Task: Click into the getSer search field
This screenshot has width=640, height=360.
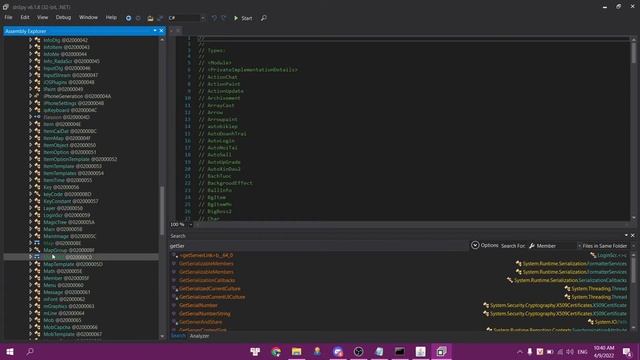Action: point(318,246)
